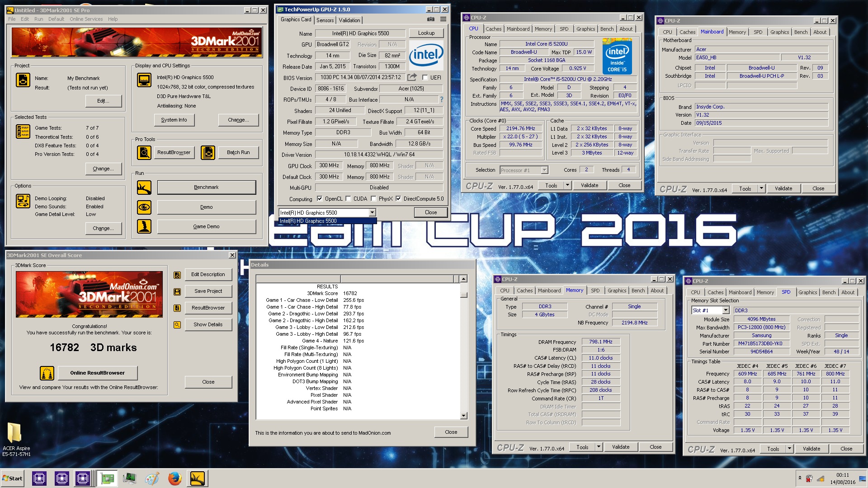
Task: Select Intel(R) HD Graphics 5500 list entry
Action: click(x=327, y=221)
